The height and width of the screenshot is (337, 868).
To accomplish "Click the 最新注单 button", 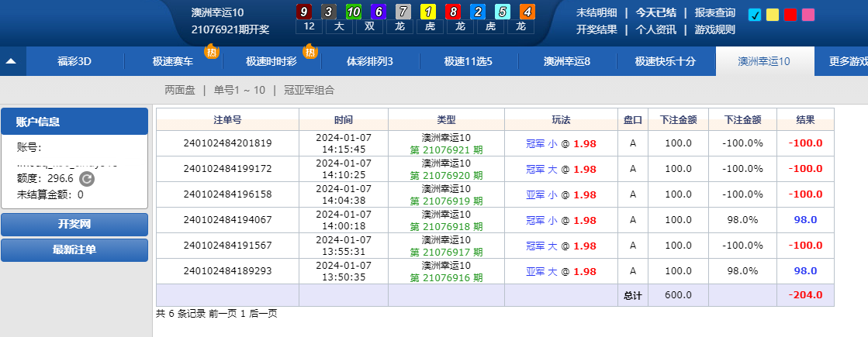I will click(x=74, y=249).
